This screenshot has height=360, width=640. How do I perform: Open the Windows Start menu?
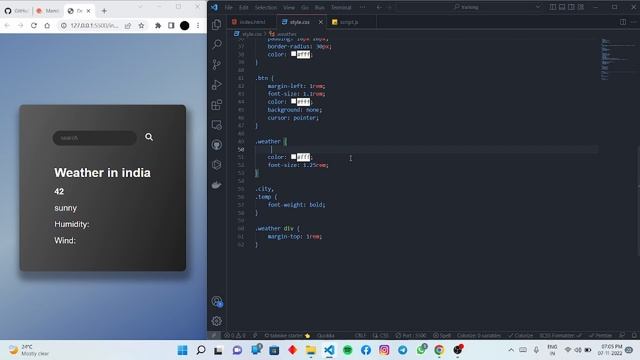(x=182, y=350)
